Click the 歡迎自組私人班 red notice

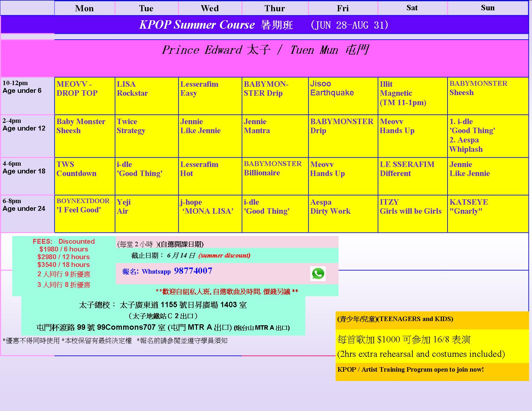coord(227,292)
